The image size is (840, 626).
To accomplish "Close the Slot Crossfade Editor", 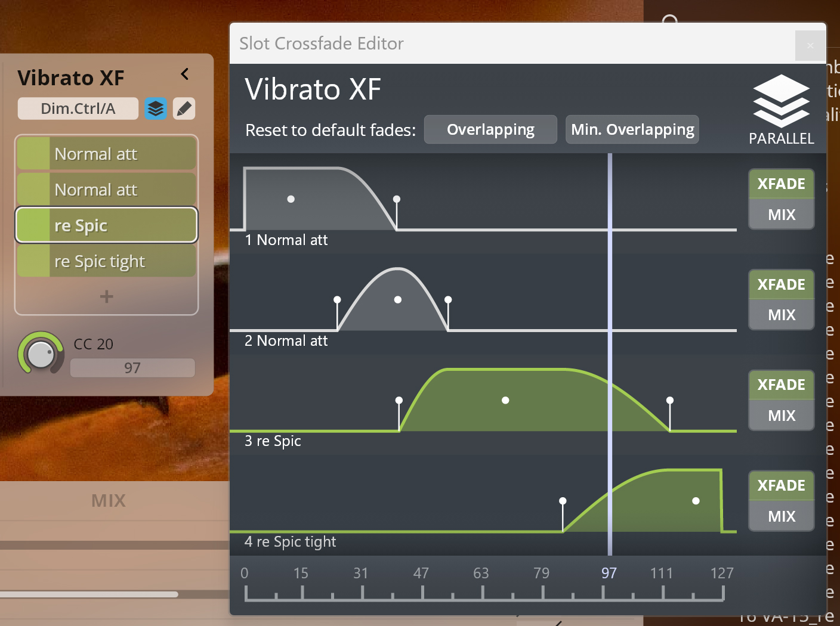I will click(810, 45).
